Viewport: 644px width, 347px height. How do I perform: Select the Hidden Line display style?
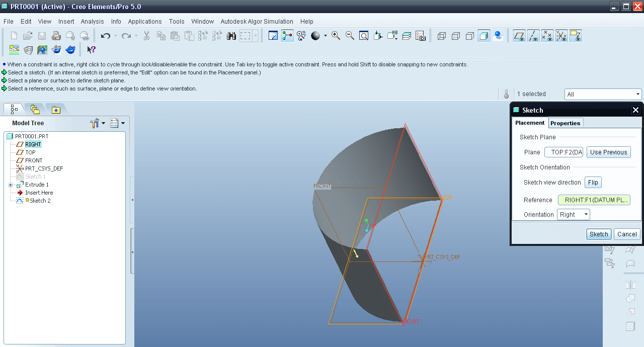(x=456, y=36)
